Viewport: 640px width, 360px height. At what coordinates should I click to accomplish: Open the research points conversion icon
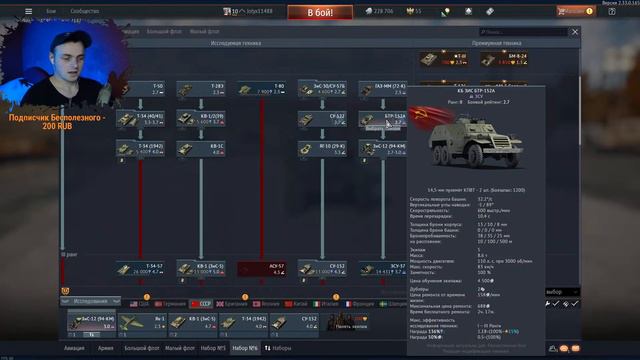[445, 12]
